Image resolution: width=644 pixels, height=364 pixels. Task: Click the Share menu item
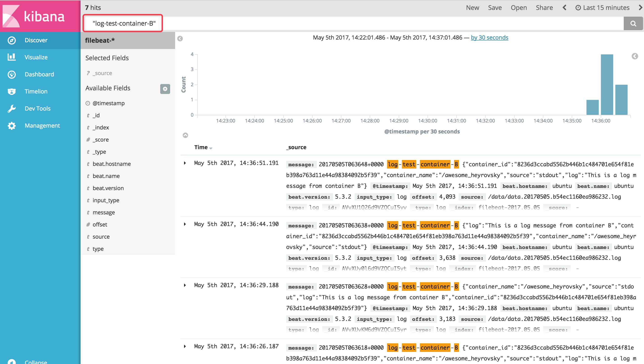544,7
